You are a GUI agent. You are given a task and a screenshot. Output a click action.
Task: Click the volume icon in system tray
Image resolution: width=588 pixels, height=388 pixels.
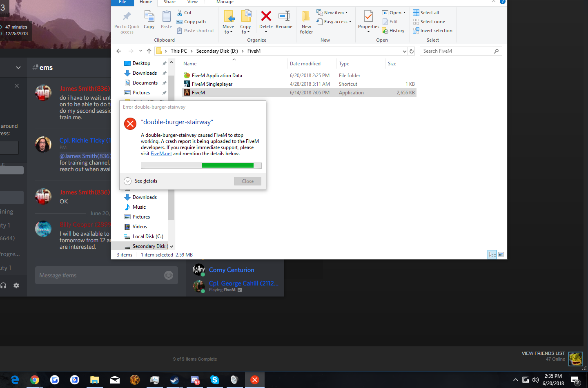coord(535,380)
